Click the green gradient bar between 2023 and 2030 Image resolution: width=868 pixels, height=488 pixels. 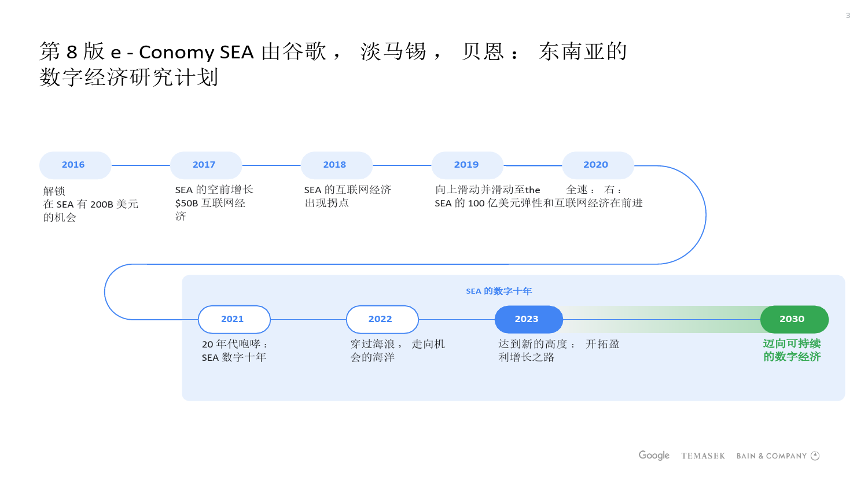tap(661, 319)
